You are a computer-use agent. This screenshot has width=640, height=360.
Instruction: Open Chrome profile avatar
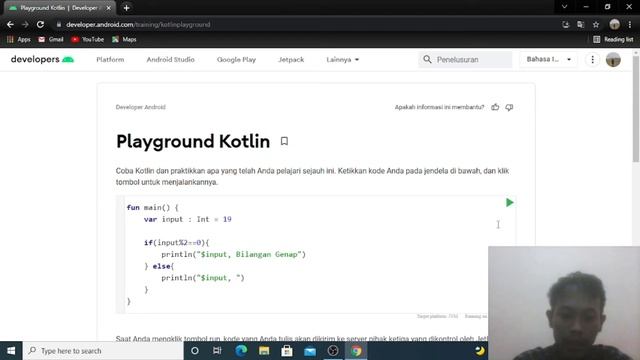click(614, 24)
